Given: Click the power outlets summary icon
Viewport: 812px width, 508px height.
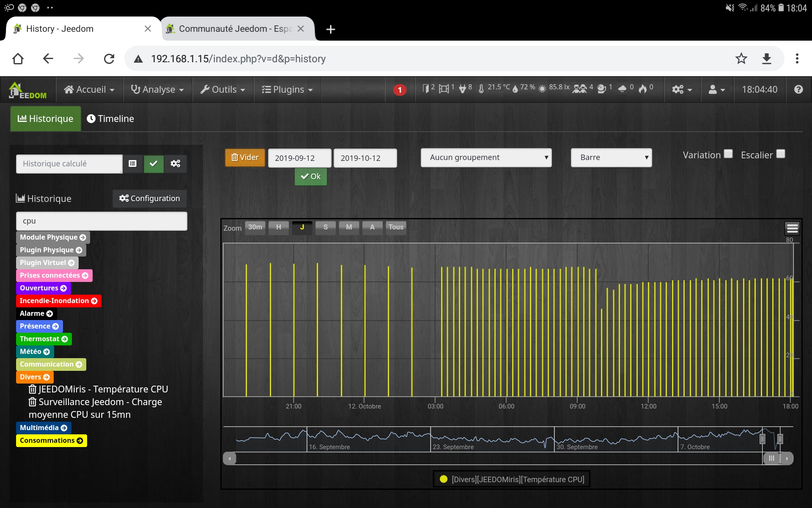Looking at the screenshot, I should [x=463, y=89].
